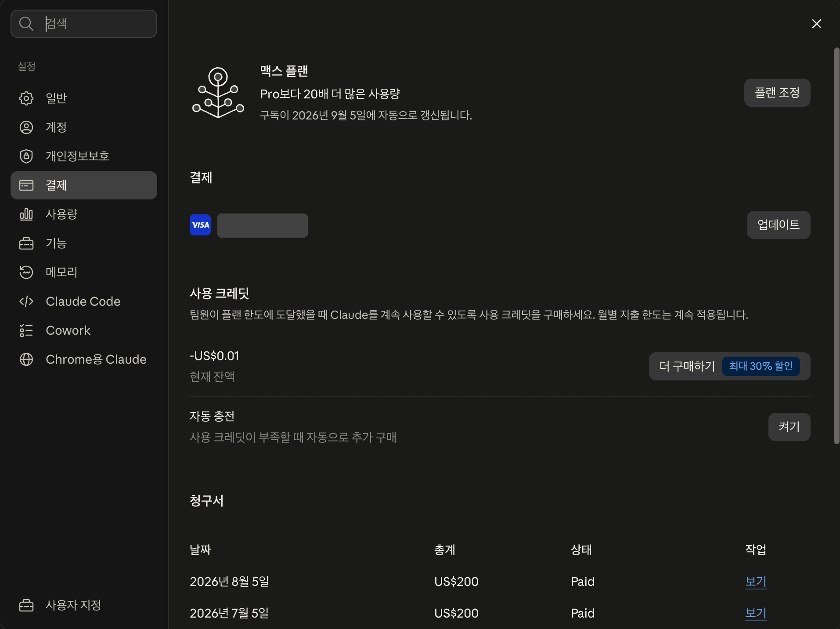Click the 상태 column header
Screen dimensions: 840x629
coord(581,549)
